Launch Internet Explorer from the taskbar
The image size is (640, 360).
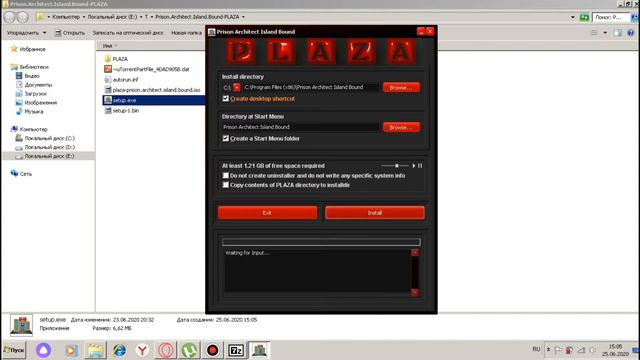(119, 350)
